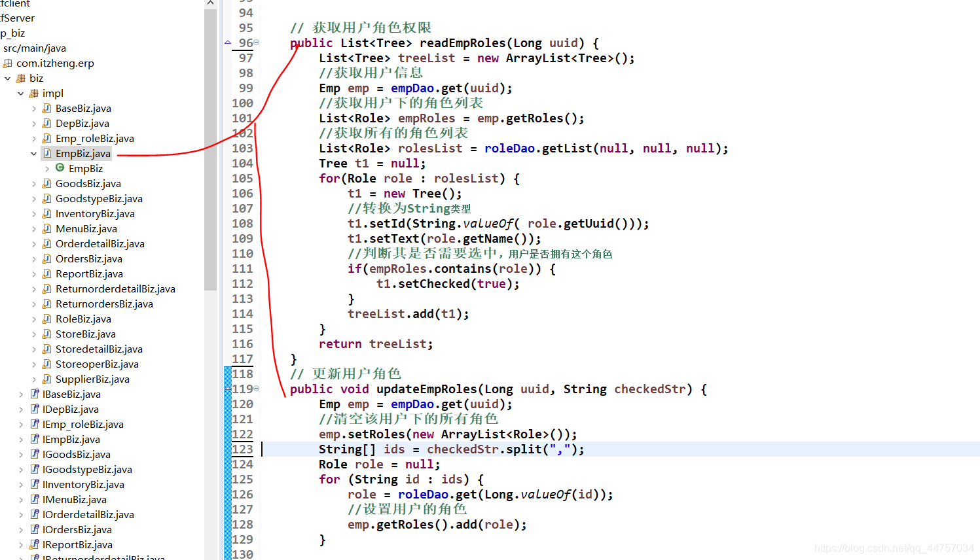
Task: Open StoredetailBiz.java file
Action: pos(99,349)
